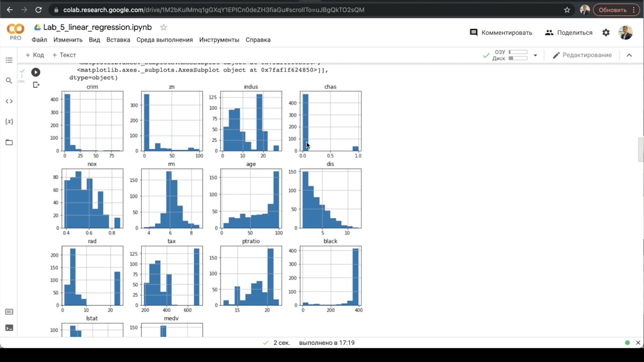The height and width of the screenshot is (362, 644).
Task: Open the Среда выполнения menu
Action: (x=165, y=40)
